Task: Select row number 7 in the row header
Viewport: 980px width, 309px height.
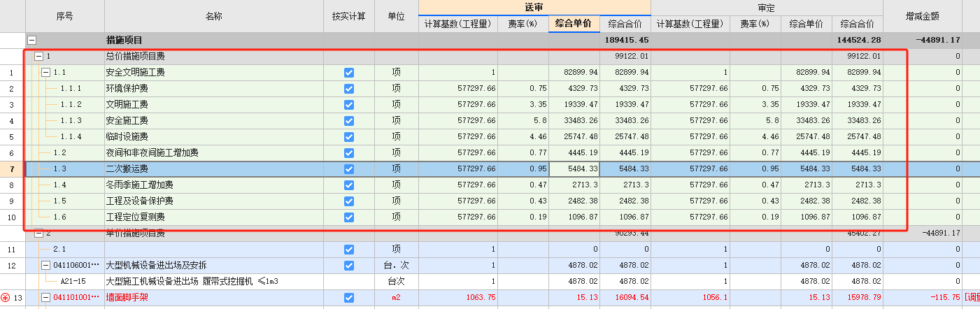Action: (x=12, y=168)
